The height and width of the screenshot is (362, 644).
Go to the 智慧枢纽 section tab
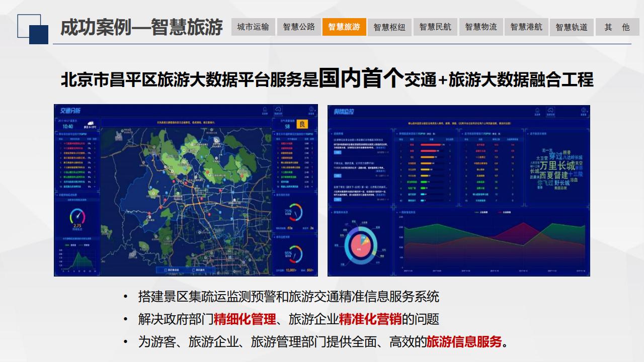point(389,27)
